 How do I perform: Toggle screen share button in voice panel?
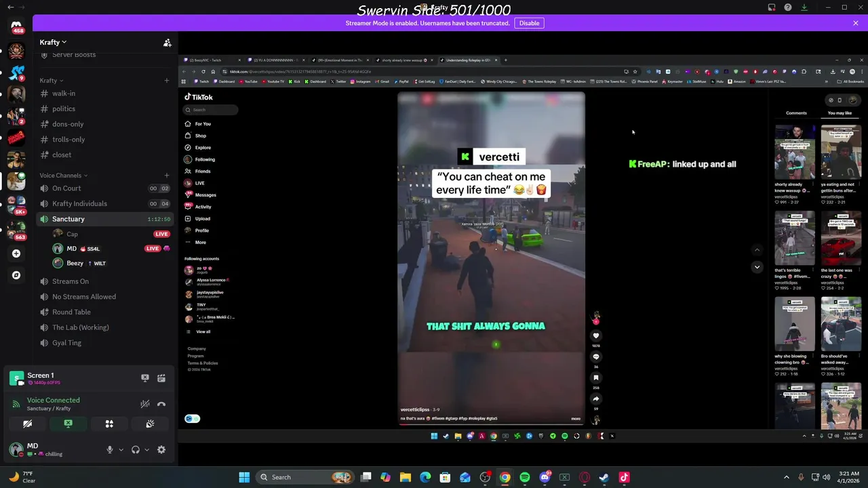(x=68, y=424)
